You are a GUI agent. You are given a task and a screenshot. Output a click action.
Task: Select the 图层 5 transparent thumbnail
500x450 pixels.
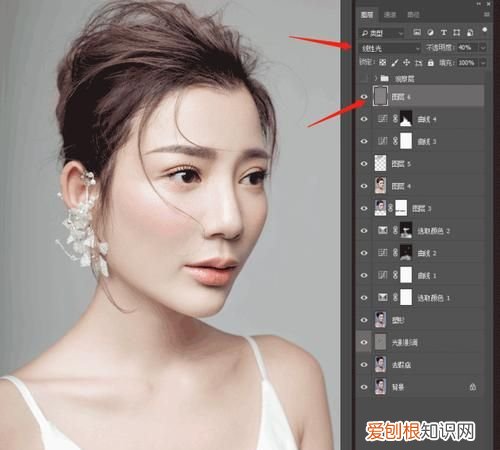(380, 164)
